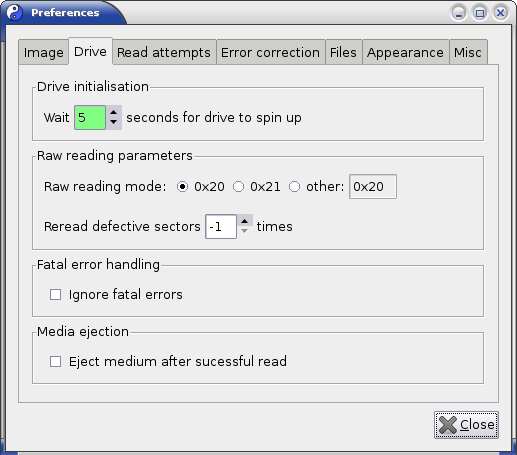Click the Close button with X icon
Image resolution: width=517 pixels, height=455 pixels.
466,425
